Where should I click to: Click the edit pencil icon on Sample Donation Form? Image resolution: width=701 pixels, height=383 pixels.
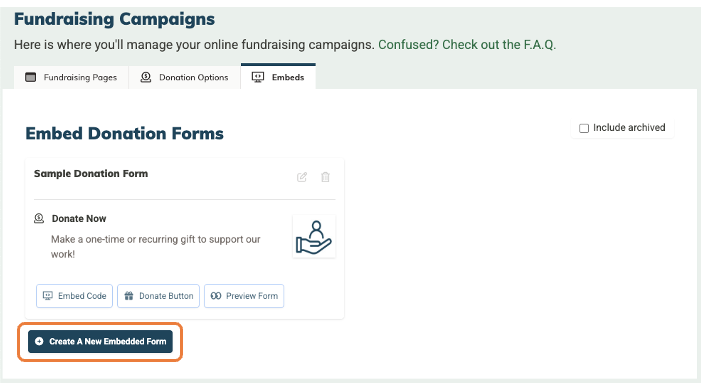point(302,177)
